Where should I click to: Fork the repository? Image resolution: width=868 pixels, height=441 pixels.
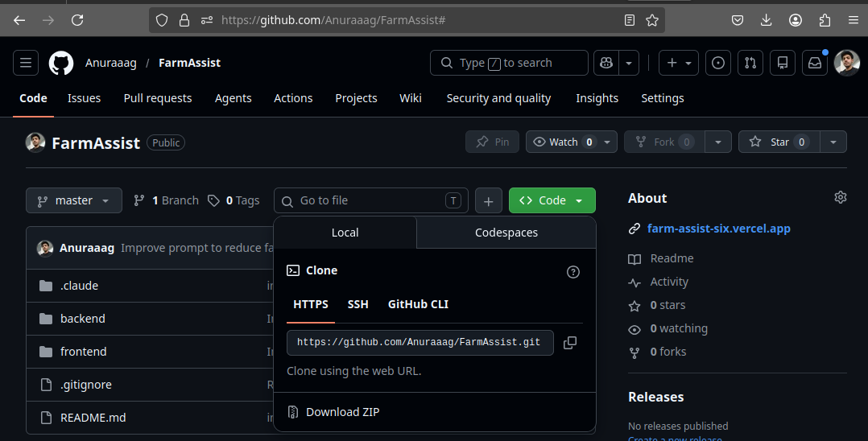[664, 142]
